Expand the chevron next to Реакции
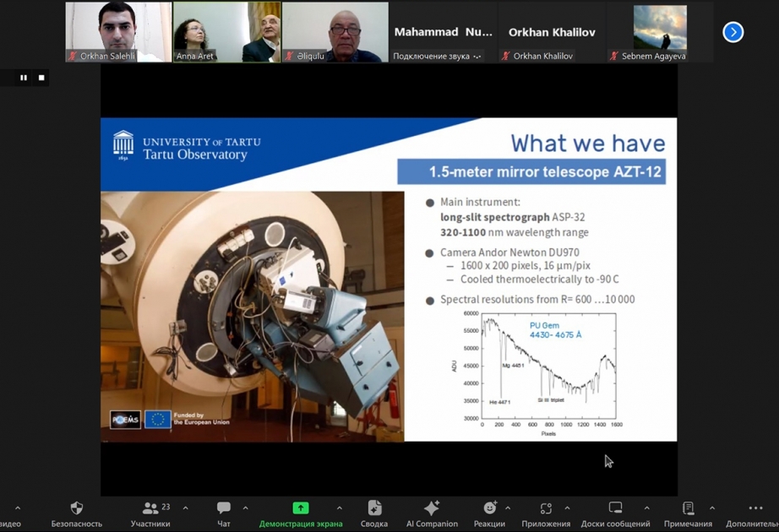 (x=508, y=508)
